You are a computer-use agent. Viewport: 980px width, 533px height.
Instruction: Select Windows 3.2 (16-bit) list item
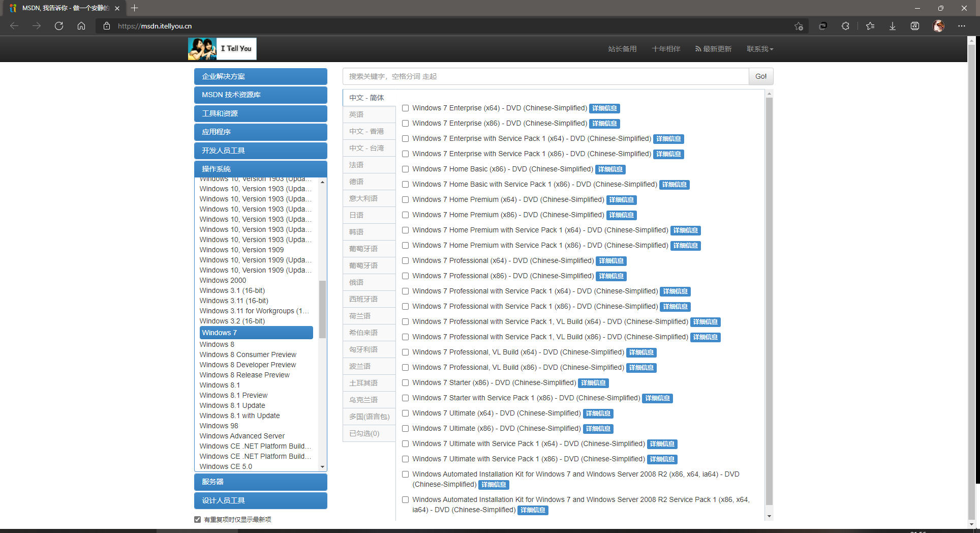pos(232,321)
